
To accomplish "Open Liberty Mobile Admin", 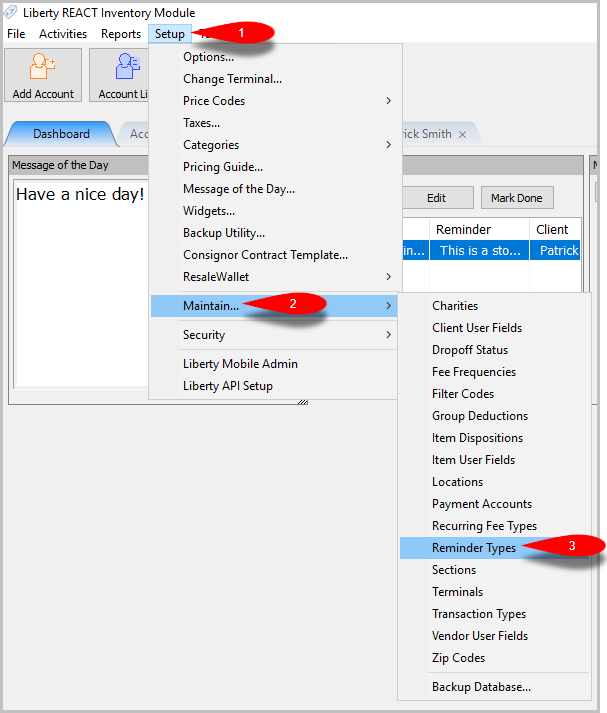I will pos(240,364).
